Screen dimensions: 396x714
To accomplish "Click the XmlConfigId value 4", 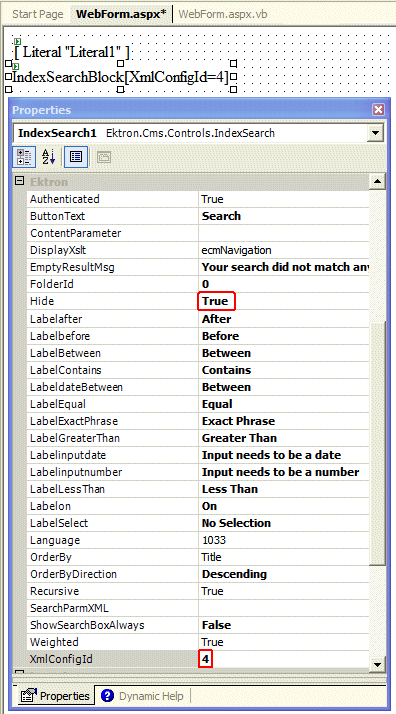I will pyautogui.click(x=205, y=659).
